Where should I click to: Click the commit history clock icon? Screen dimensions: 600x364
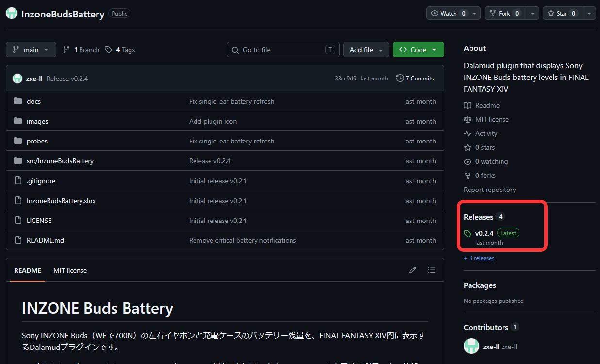(x=400, y=79)
